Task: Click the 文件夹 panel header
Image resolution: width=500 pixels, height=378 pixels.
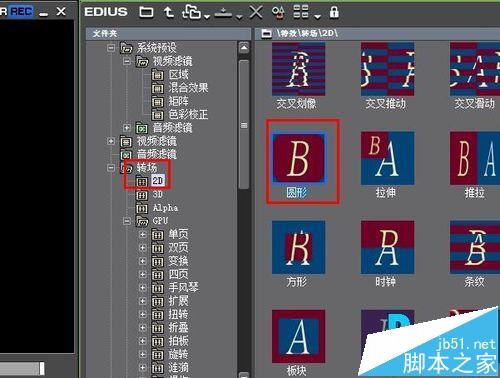Action: point(168,33)
